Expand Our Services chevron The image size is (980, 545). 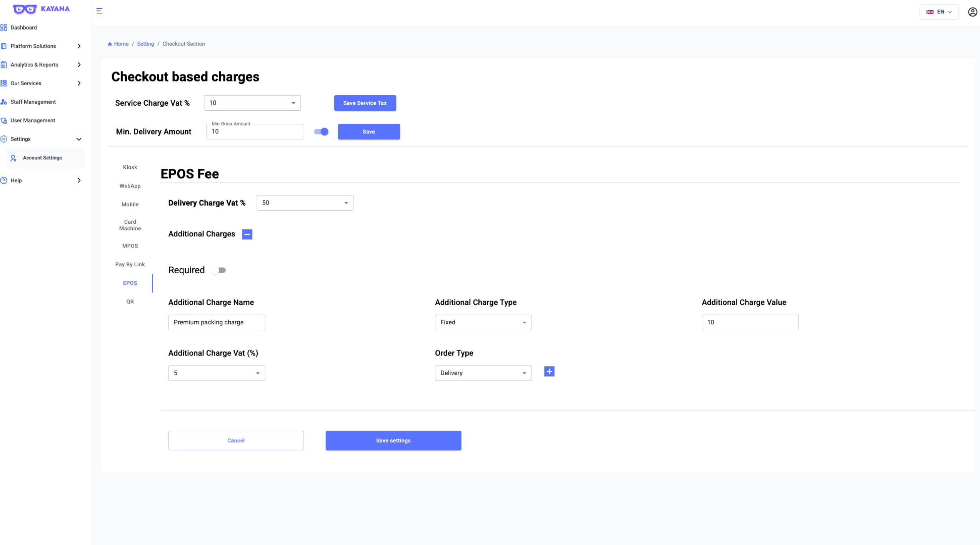click(79, 83)
